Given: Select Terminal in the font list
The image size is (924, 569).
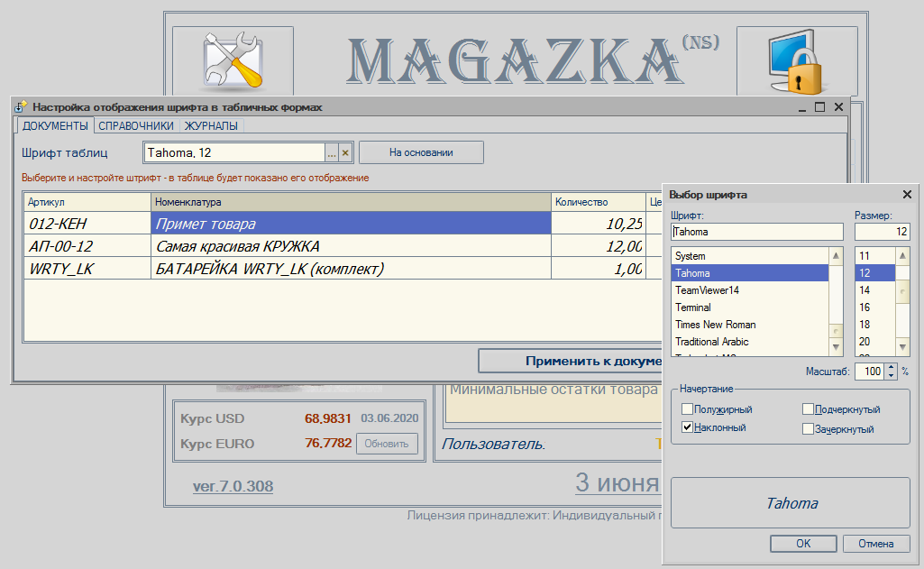Looking at the screenshot, I should pos(750,307).
